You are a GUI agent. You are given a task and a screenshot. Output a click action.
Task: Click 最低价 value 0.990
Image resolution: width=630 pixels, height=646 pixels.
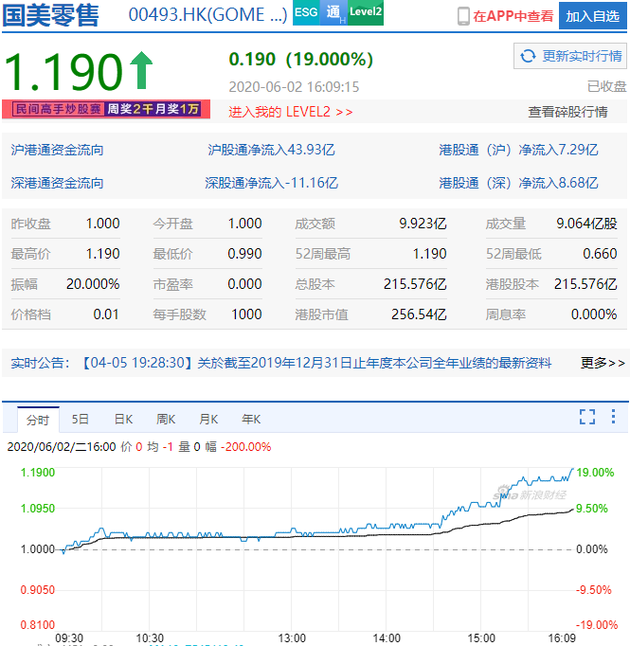click(245, 254)
